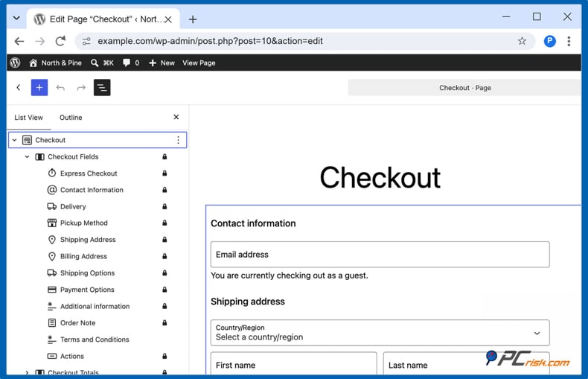Expand the Checkout Totals group
588x379 pixels.
[x=27, y=372]
